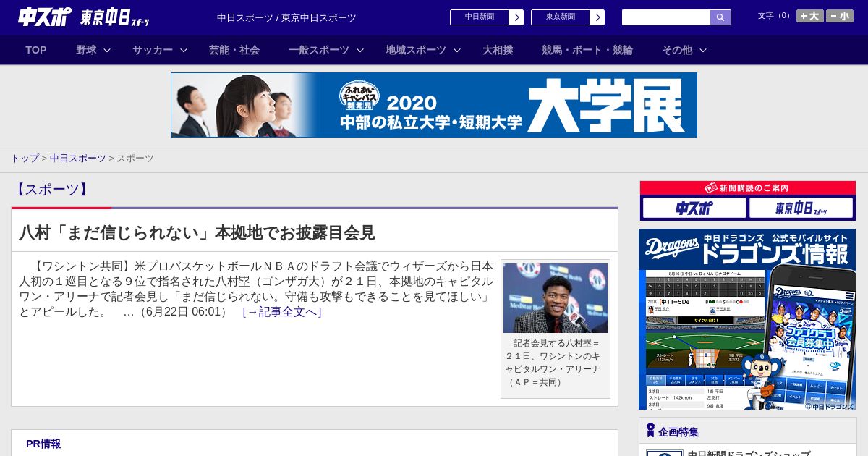Click the arrow next to 中日新聞 button

[516, 17]
